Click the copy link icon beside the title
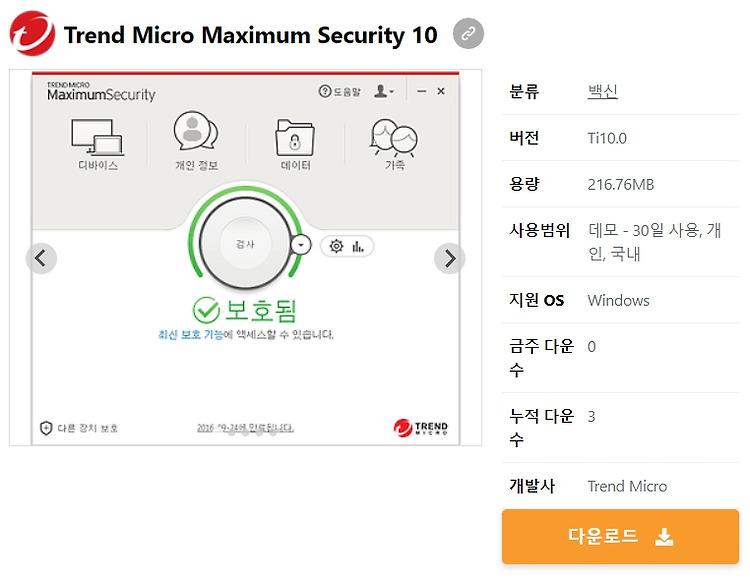The image size is (750, 578). (x=468, y=33)
